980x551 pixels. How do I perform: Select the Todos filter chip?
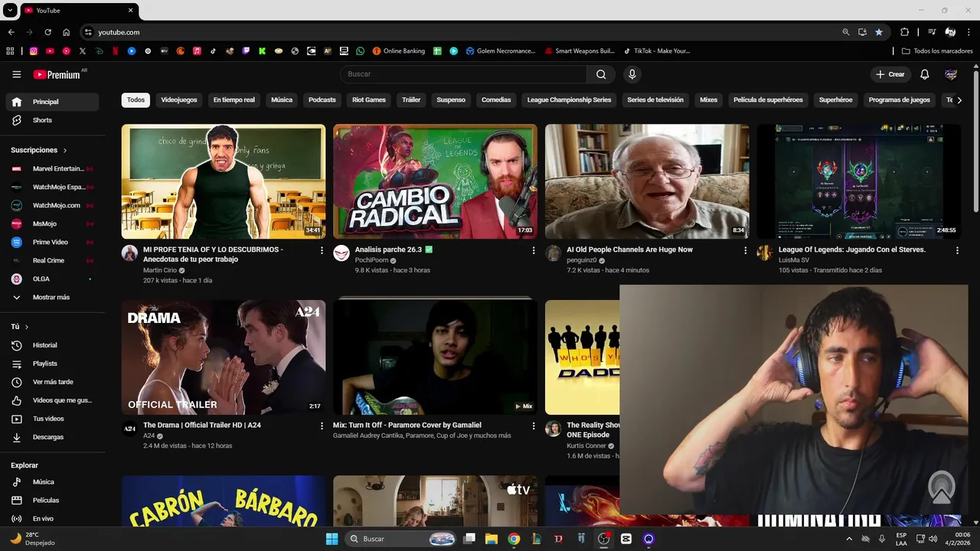coord(136,100)
